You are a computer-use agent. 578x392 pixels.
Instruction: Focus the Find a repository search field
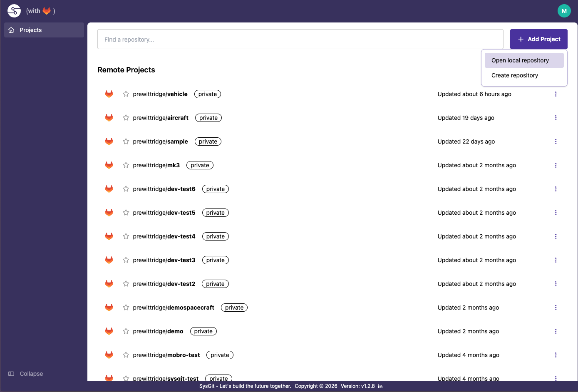point(300,39)
